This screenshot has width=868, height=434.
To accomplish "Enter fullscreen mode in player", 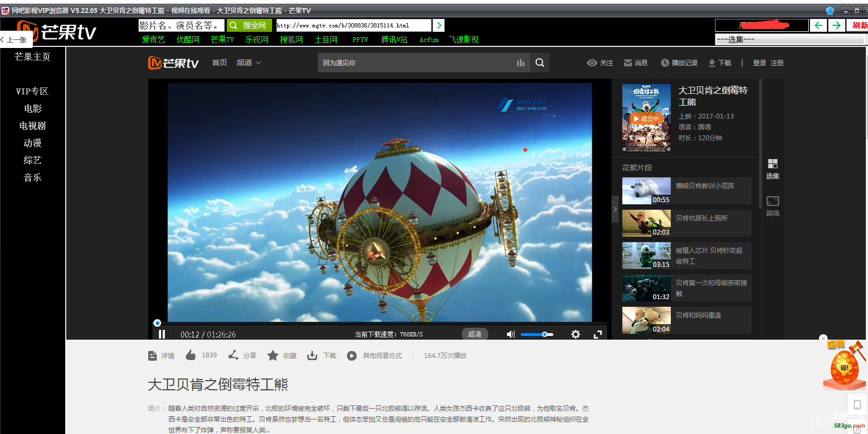I will click(x=598, y=334).
